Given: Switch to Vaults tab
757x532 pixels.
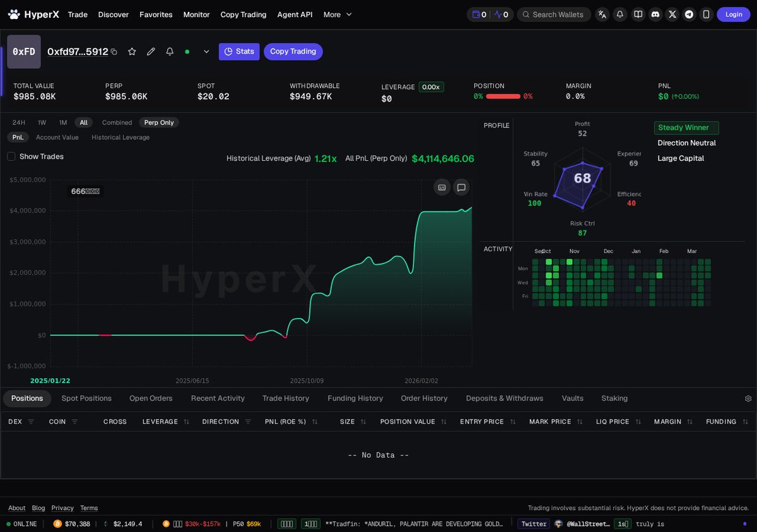Looking at the screenshot, I should [x=572, y=398].
